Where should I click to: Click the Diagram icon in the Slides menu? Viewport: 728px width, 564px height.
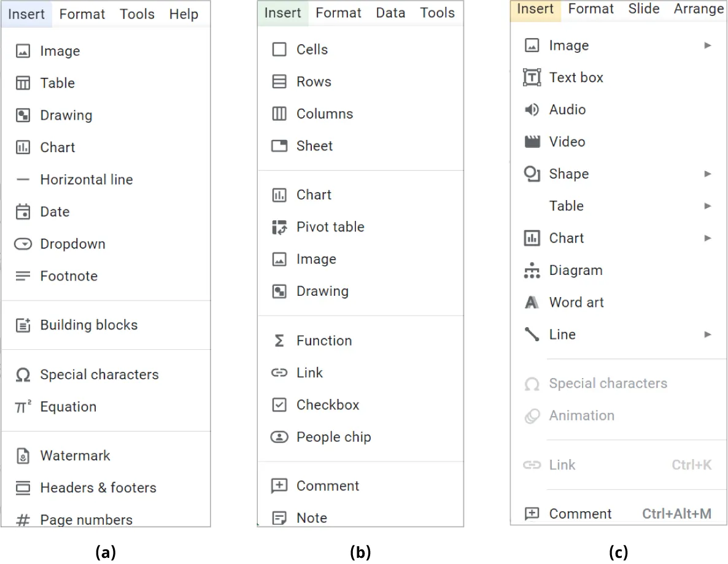532,270
